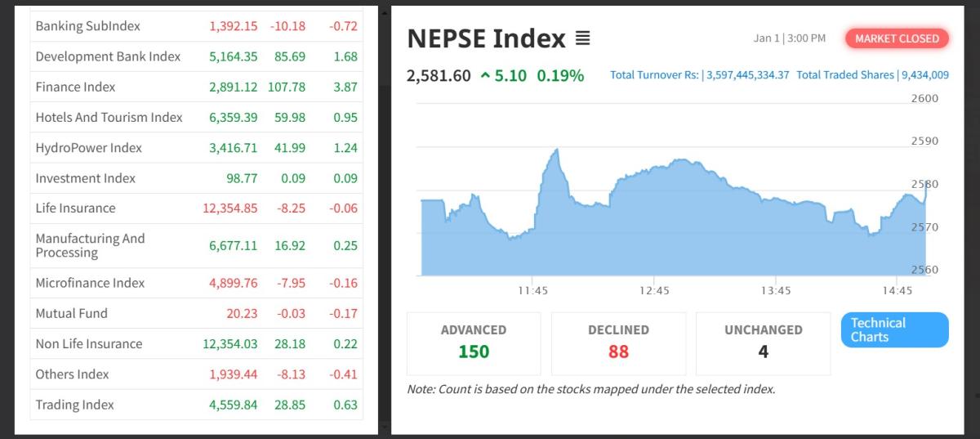Click the UNCHANGED 4 stocks box
Viewport: 980px width, 439px height.
click(763, 343)
